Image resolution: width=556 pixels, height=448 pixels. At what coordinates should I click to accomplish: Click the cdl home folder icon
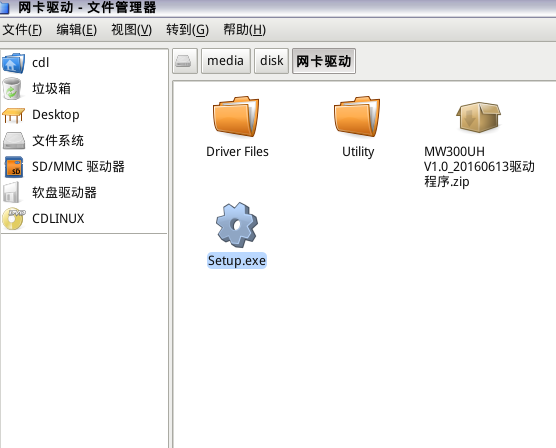13,63
